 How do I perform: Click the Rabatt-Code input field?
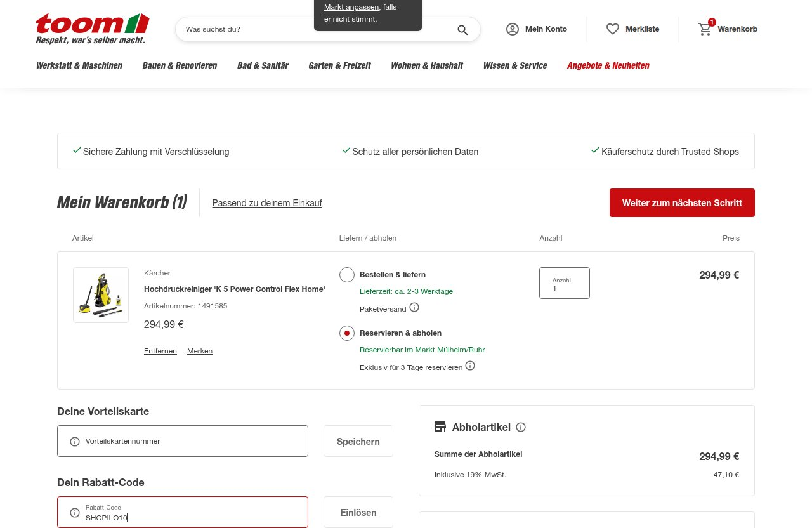coord(183,512)
